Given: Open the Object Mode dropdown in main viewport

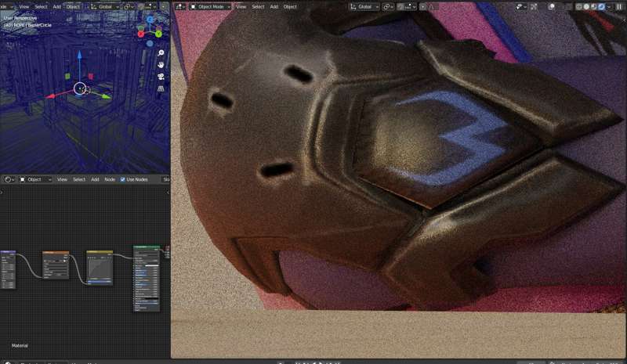Looking at the screenshot, I should click(211, 7).
